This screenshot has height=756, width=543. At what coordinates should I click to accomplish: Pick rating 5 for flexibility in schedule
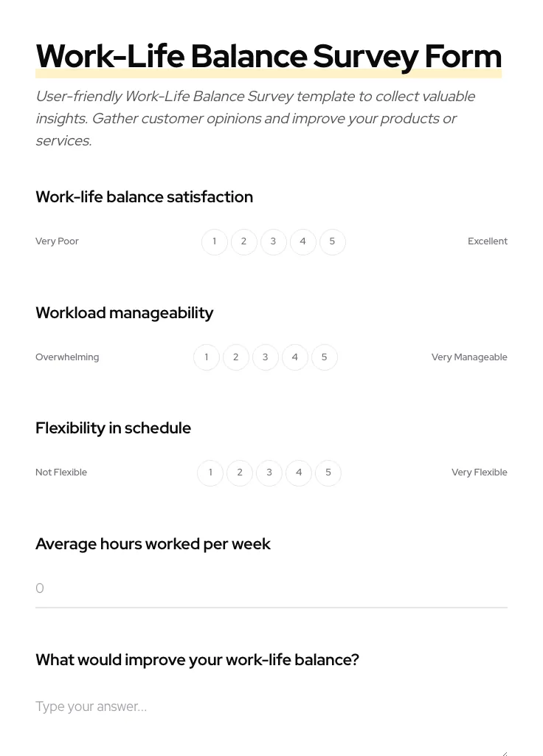tap(328, 472)
